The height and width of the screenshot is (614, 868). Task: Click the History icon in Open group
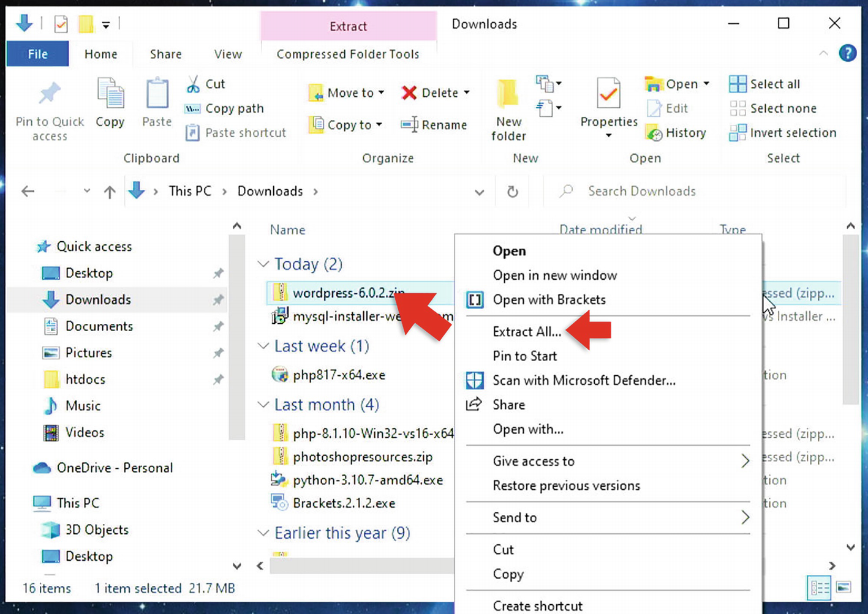pyautogui.click(x=654, y=133)
